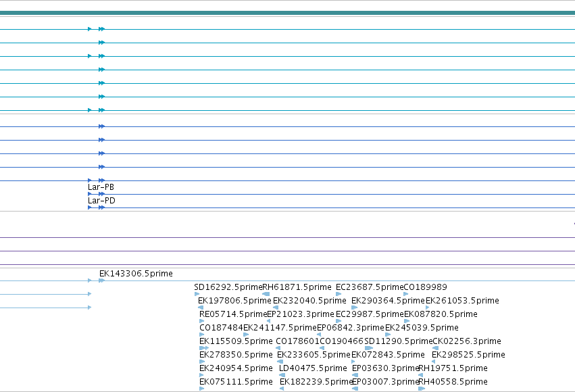Click the EK232040.5prime EST label
The image size is (575, 392).
click(309, 301)
